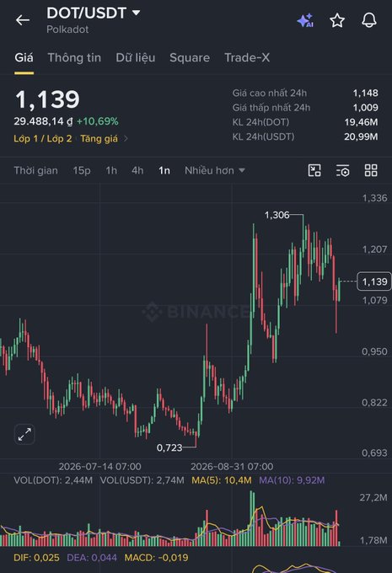Viewport: 392px width, 573px height.
Task: Open the four-square grid layout icon
Action: pos(371,170)
